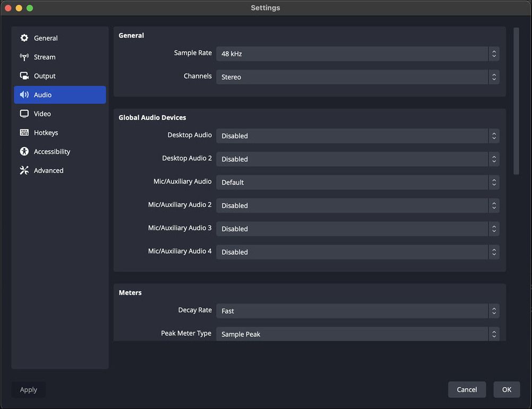Expand the Channels Stereo dropdown
The width and height of the screenshot is (532, 409).
tap(357, 77)
